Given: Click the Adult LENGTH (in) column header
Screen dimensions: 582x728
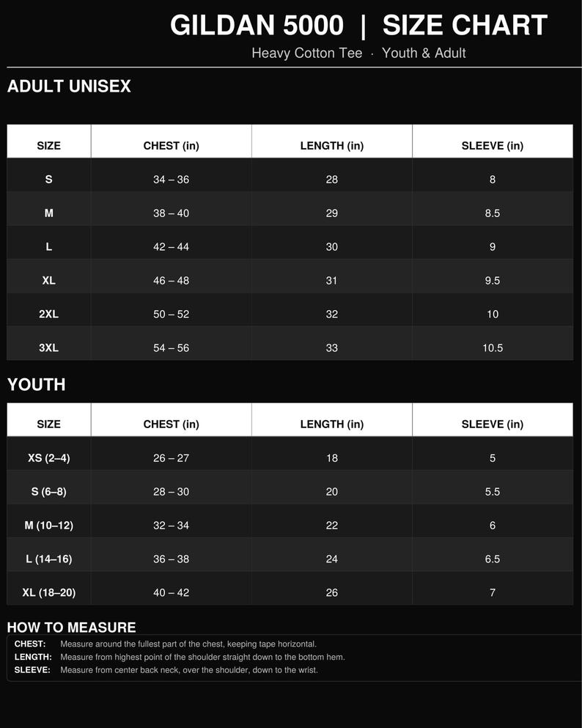Looking at the screenshot, I should click(332, 146).
